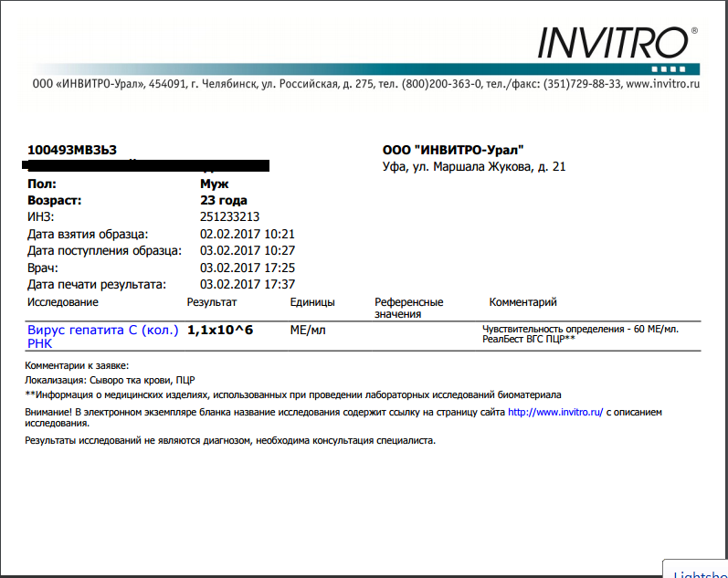Click the print date 03.02.2017 17:37
Image resolution: width=728 pixels, height=578 pixels.
[247, 285]
